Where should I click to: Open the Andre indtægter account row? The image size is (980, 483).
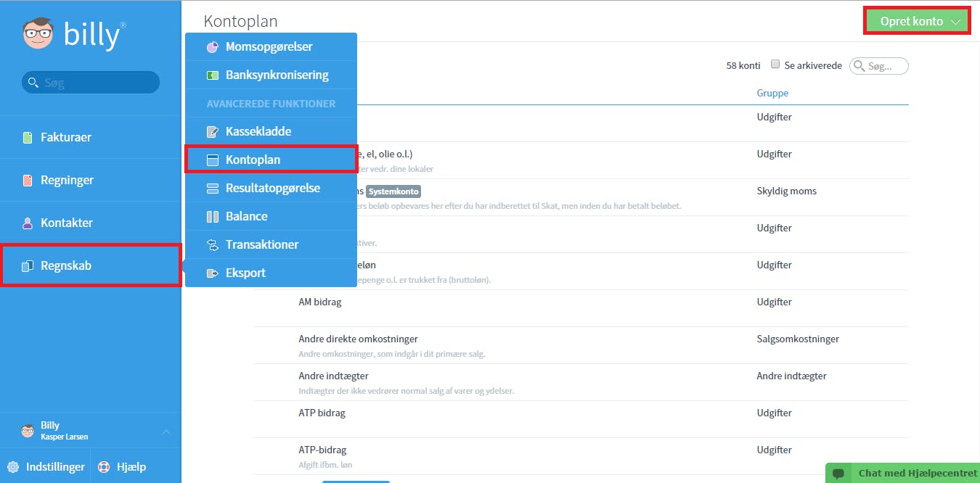(x=581, y=382)
